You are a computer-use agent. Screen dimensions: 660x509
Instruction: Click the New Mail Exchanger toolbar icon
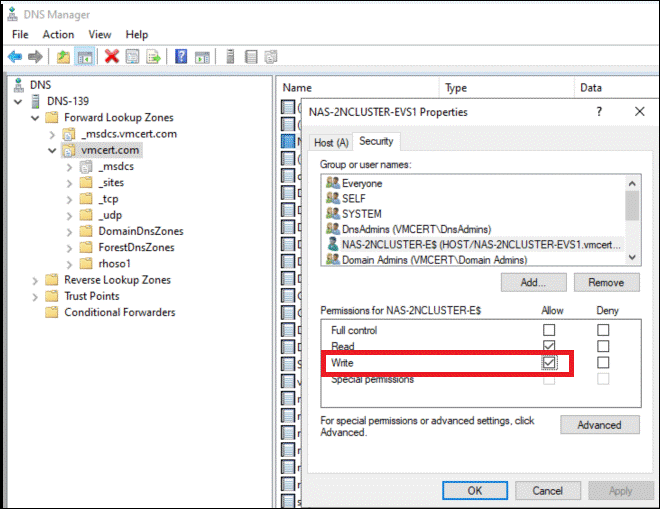pyautogui.click(x=271, y=57)
